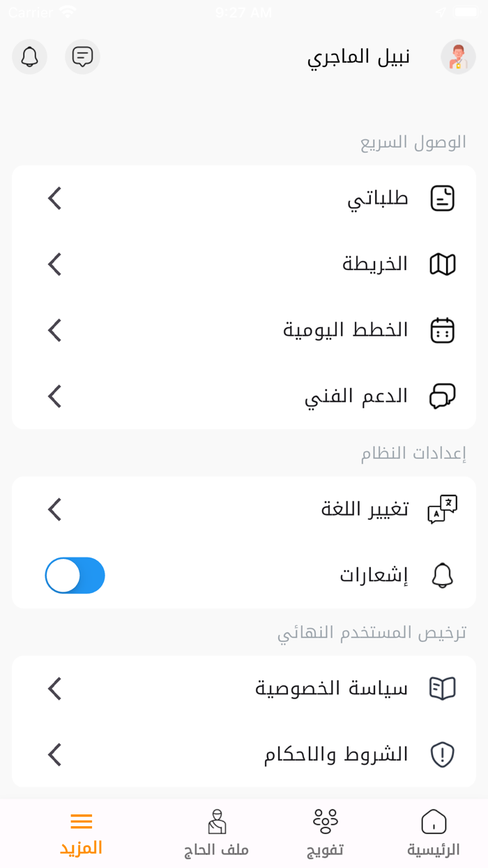Expand سياسة الخصوصية with its chevron

[x=54, y=688]
